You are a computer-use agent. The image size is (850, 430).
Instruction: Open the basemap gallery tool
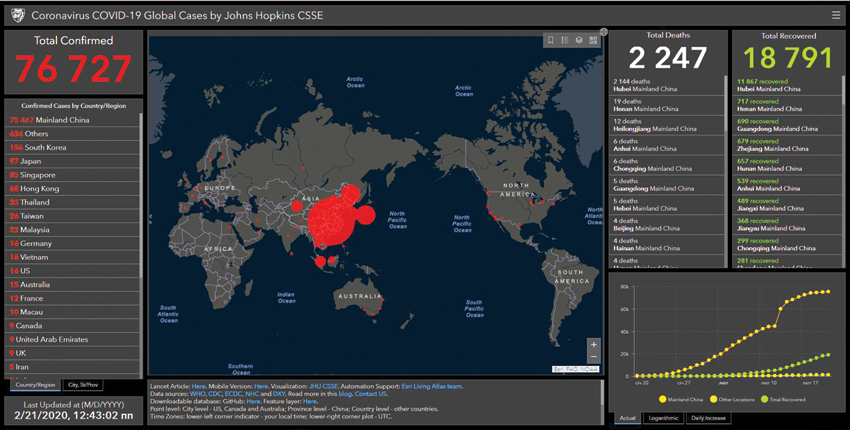pos(593,40)
